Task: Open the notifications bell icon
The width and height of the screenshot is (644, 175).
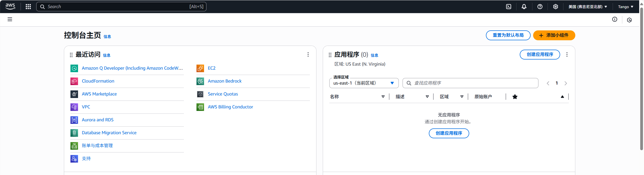Action: pos(524,7)
